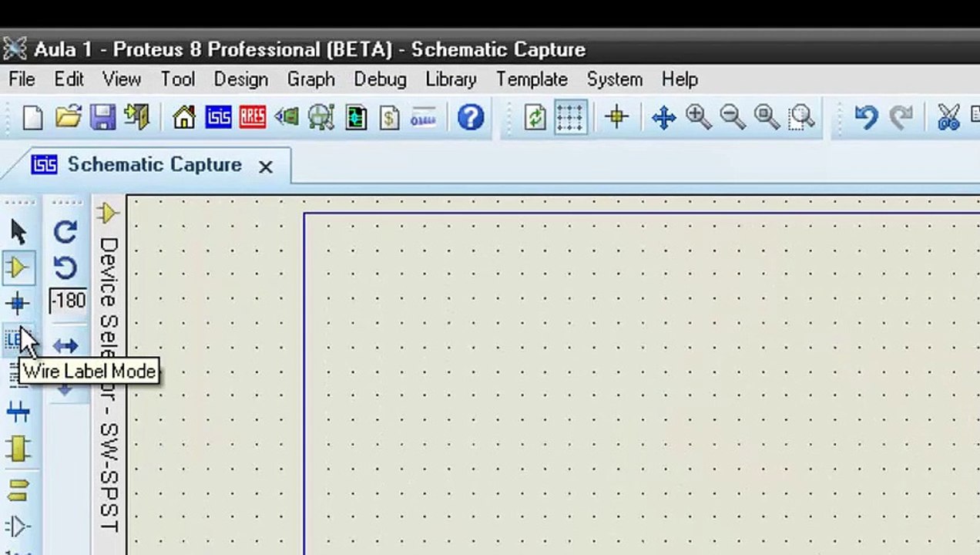Open the Design Explorer icon
The image size is (980, 555).
tap(355, 118)
